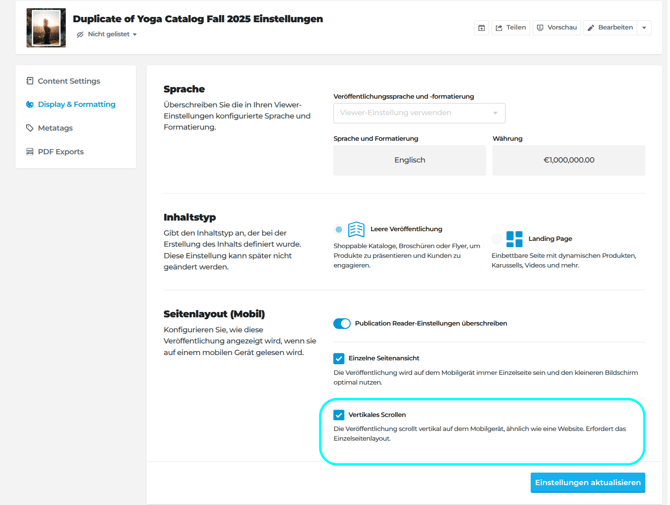
Task: Open the Veröffentlichungssprache und -formatierung dropdown
Action: (x=419, y=113)
